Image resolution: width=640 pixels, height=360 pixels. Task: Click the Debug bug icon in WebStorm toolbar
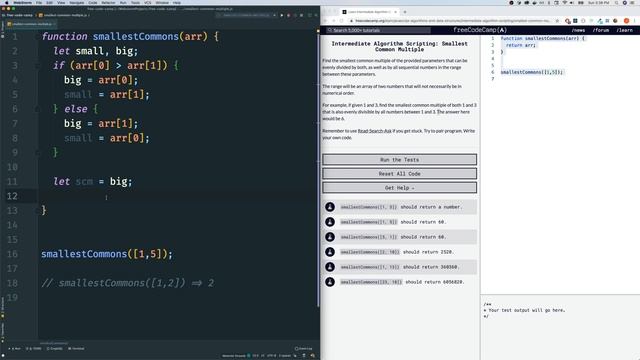pyautogui.click(x=289, y=15)
